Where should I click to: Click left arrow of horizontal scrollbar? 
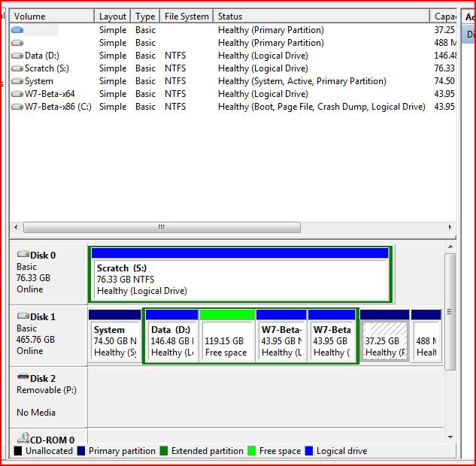click(x=16, y=227)
